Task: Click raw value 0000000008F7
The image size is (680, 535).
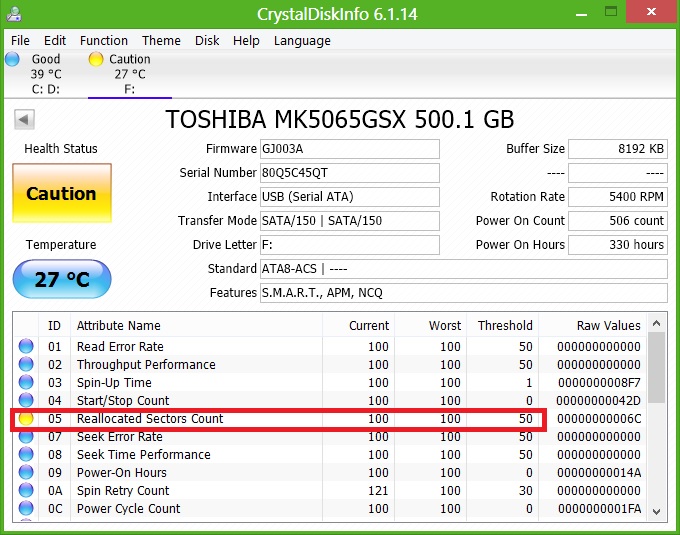Action: [x=599, y=382]
